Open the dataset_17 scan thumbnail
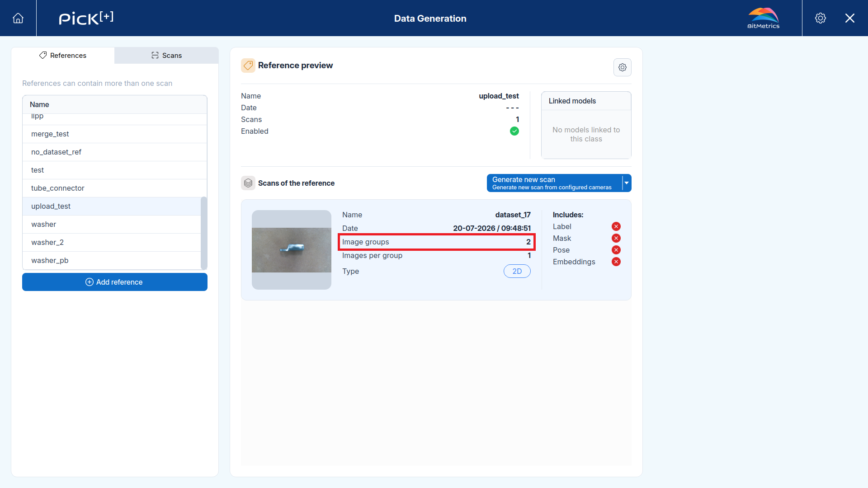Screen dimensions: 868x488 coord(292,250)
